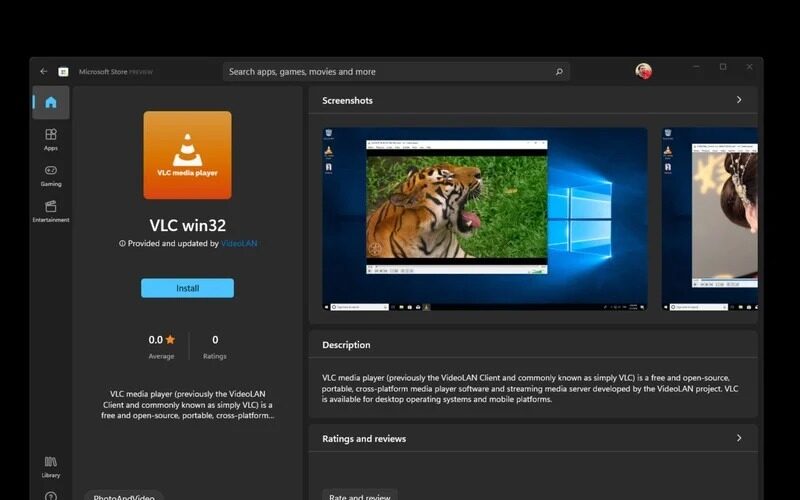The width and height of the screenshot is (800, 500).
Task: Click the Rate and review button
Action: point(360,496)
